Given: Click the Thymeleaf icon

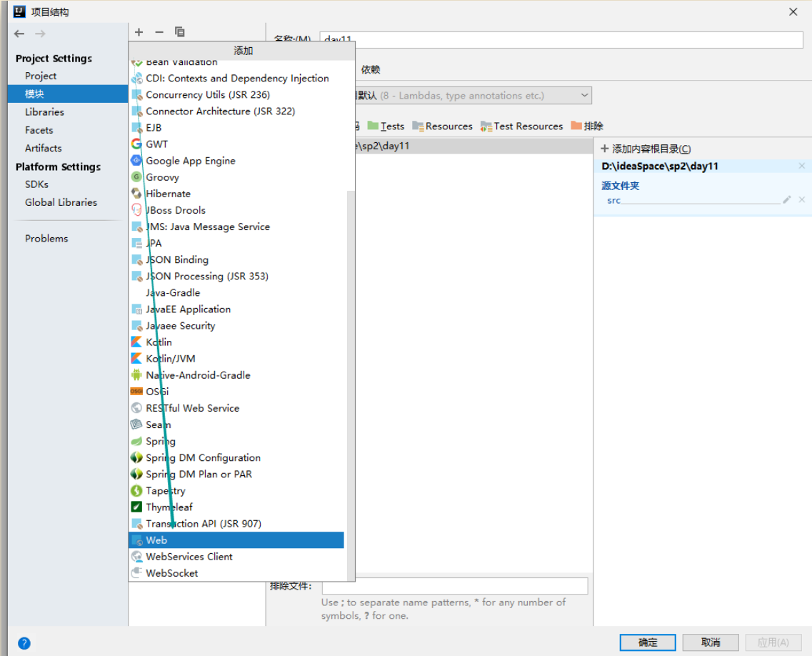Looking at the screenshot, I should [x=136, y=507].
